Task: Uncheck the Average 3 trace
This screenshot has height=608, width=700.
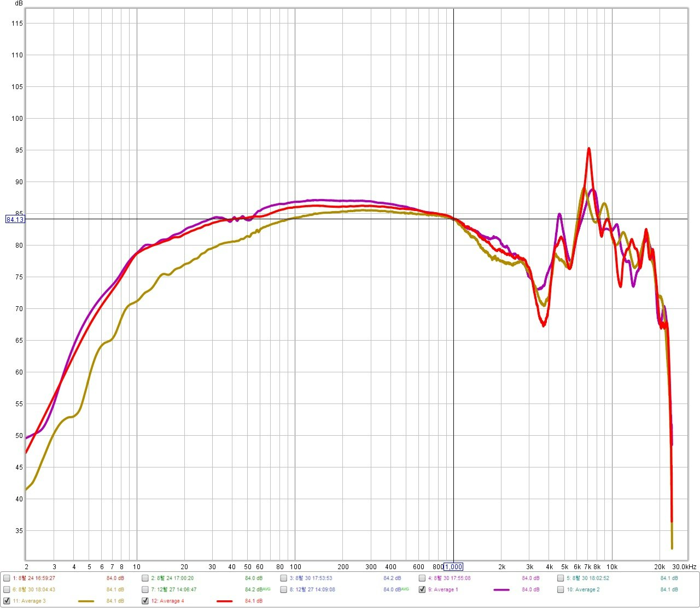Action: click(7, 601)
